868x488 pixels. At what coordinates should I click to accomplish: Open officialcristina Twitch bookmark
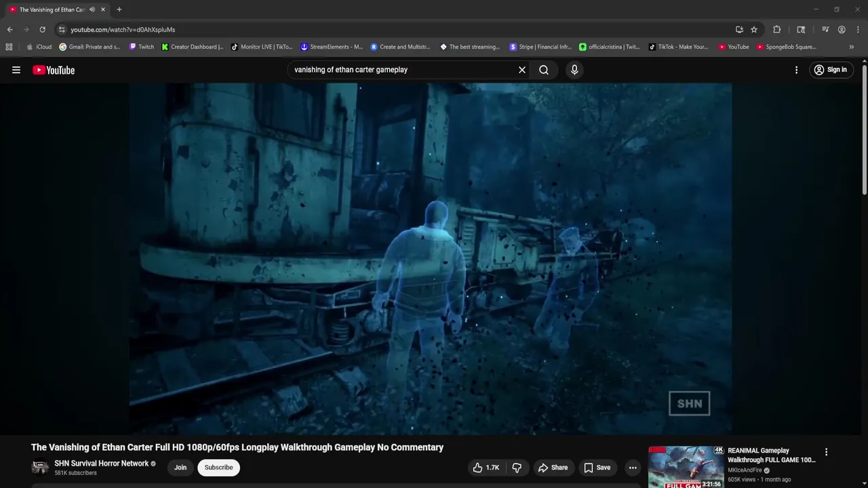[x=610, y=47]
